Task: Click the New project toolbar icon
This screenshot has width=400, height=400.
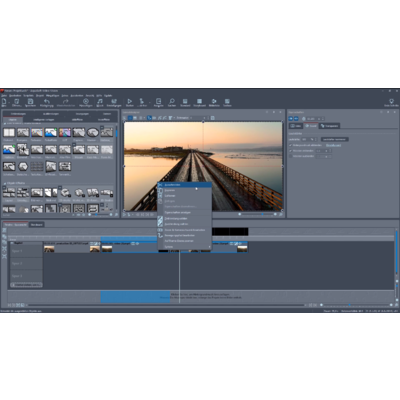Action: click(4, 101)
